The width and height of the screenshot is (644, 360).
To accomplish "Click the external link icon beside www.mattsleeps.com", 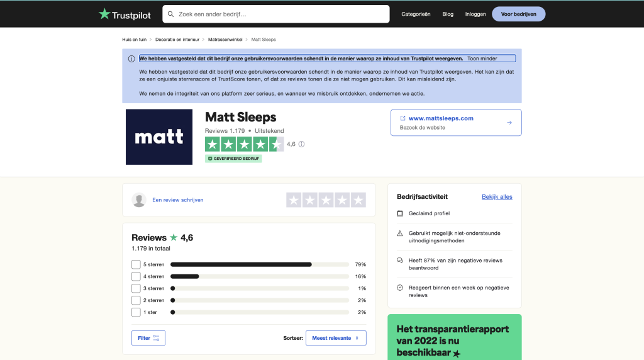I will (x=402, y=118).
